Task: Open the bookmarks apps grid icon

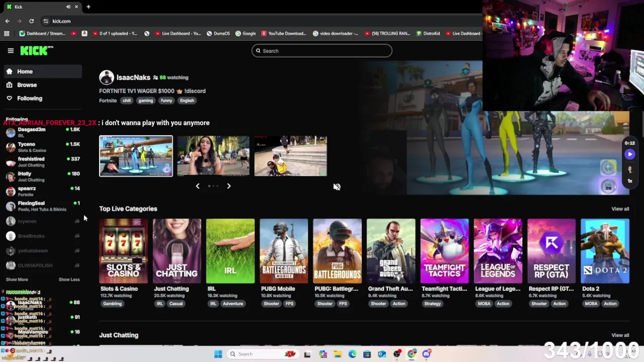Action: click(x=7, y=33)
